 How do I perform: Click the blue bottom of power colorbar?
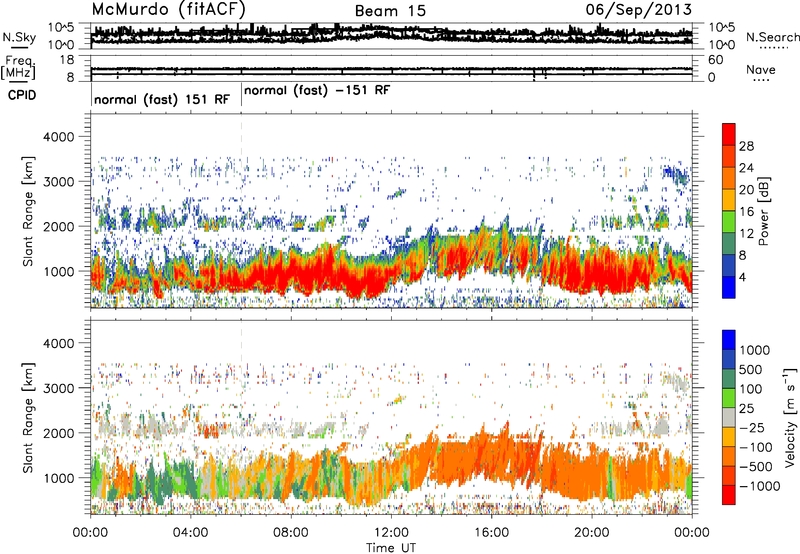(729, 287)
